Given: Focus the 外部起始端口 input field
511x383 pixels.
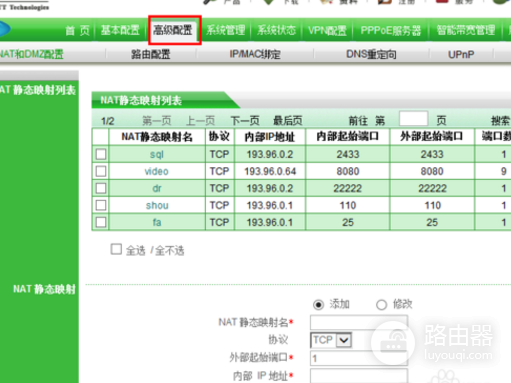Looking at the screenshot, I should (359, 359).
